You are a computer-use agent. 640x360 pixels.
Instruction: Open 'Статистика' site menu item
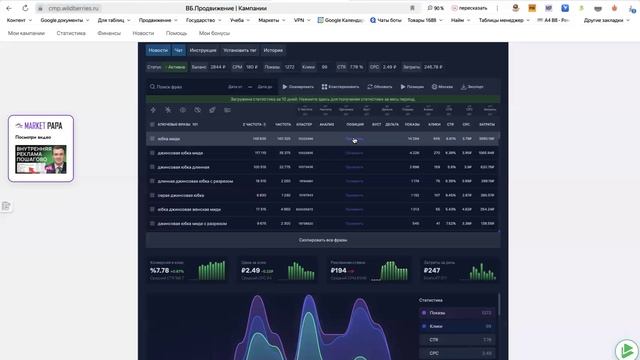tap(71, 33)
